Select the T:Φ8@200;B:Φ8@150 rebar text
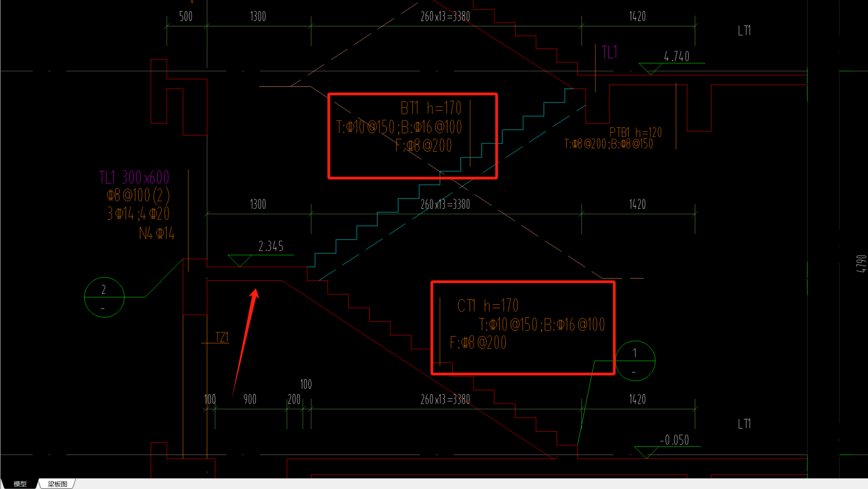This screenshot has height=489, width=868. coord(609,144)
